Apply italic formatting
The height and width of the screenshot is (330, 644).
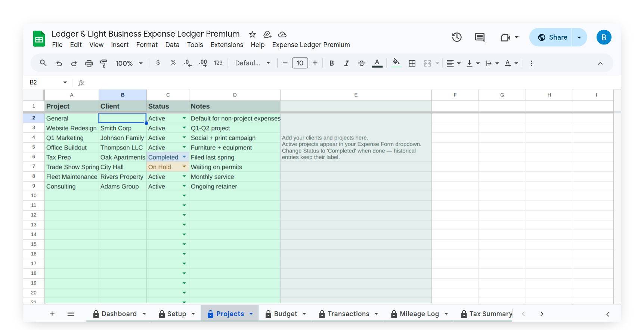(x=347, y=63)
